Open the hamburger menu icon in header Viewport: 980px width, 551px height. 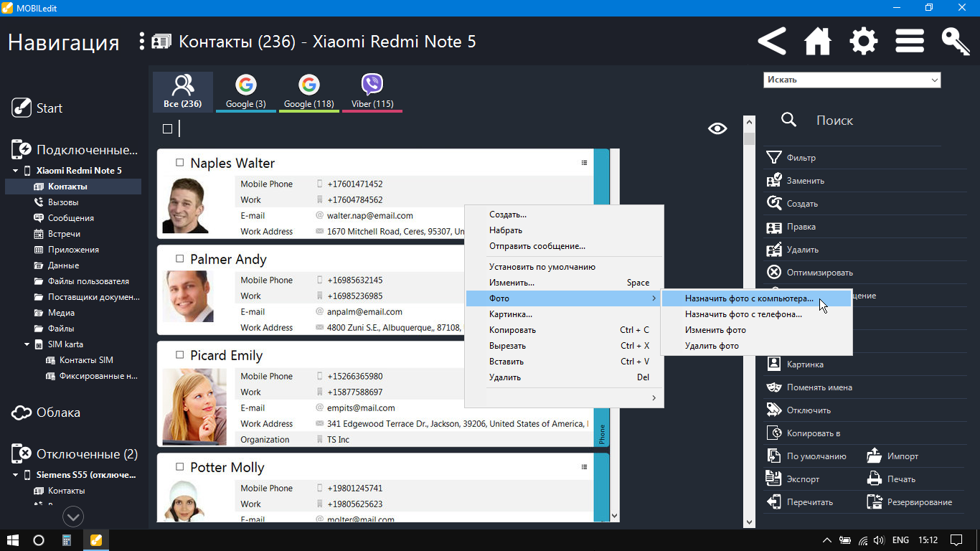click(x=910, y=41)
